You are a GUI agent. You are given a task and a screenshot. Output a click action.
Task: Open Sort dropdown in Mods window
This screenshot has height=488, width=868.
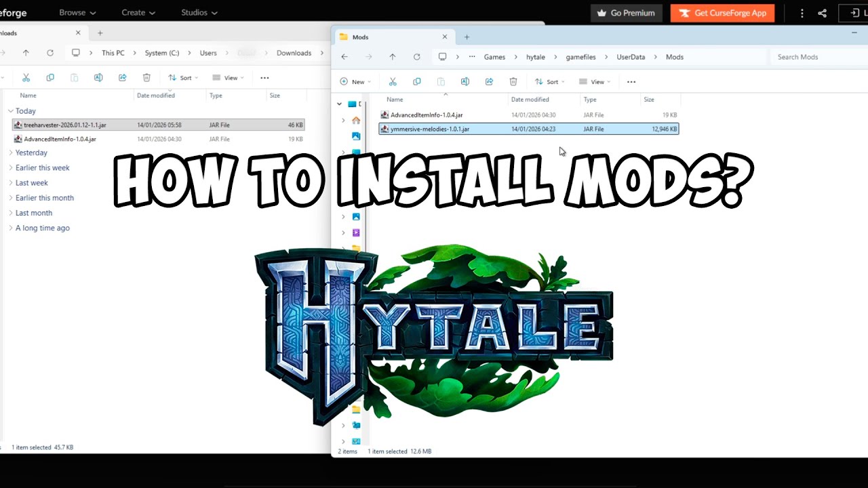pyautogui.click(x=550, y=82)
